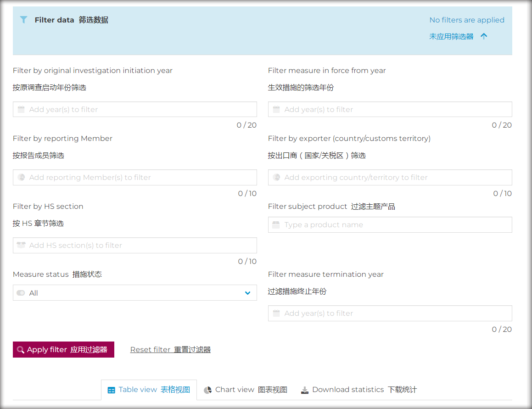Click the 'Filter by exporter (country/customs territory)' label
The image size is (532, 409).
[349, 139]
